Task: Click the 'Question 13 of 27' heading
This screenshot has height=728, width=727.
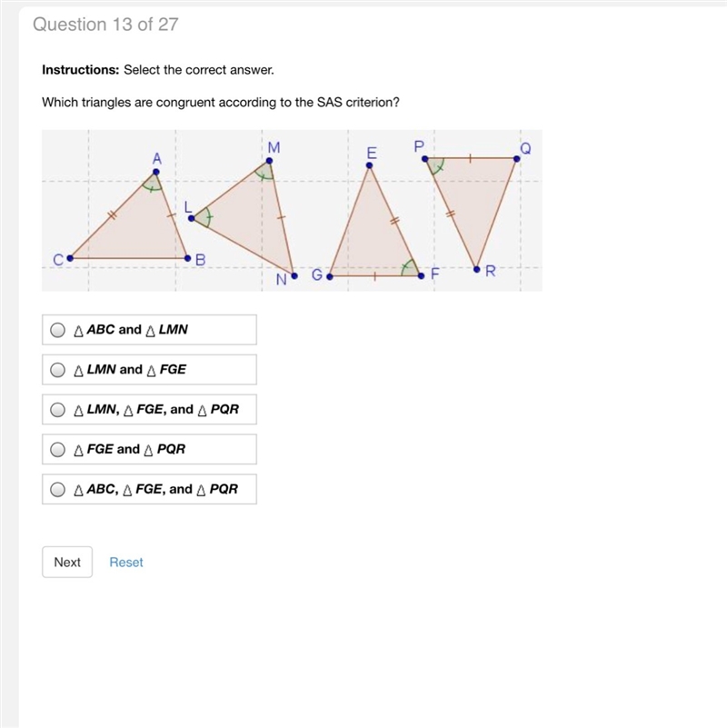Action: point(105,25)
